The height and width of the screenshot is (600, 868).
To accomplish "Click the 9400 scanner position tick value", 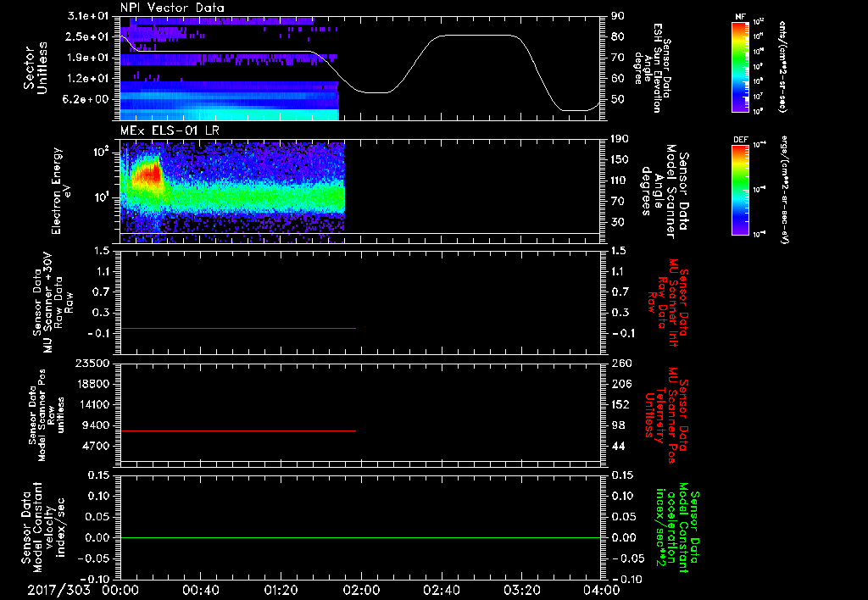I will pyautogui.click(x=95, y=425).
